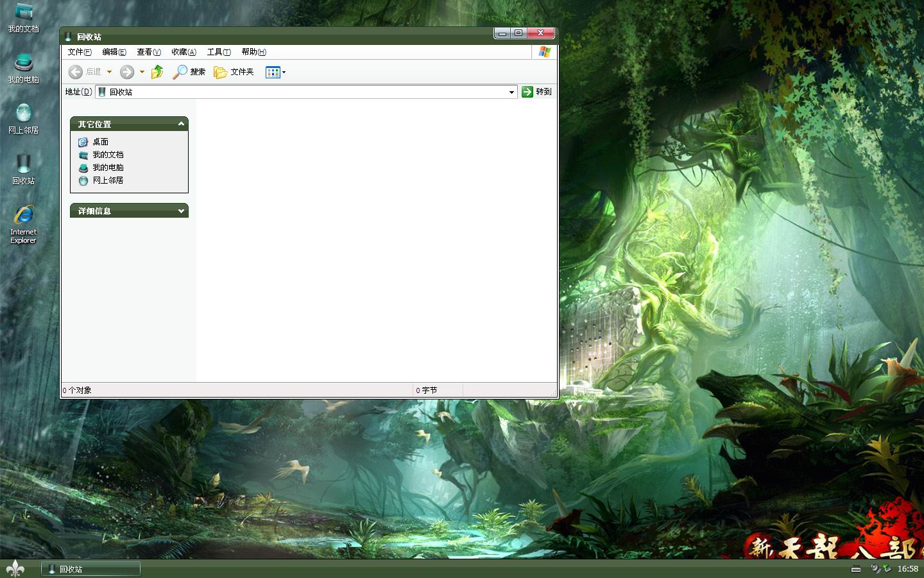
Task: Click status bar text 0 字节
Action: pos(427,390)
